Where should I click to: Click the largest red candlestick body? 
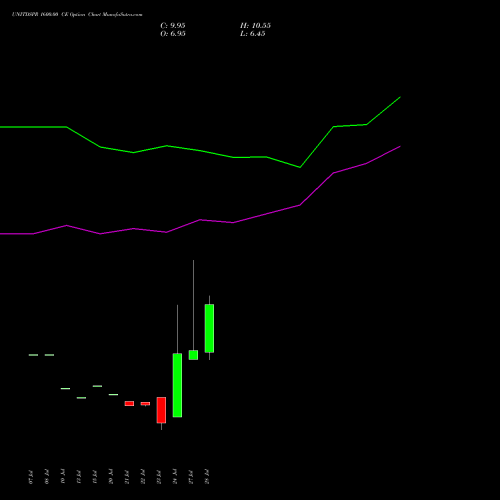(x=161, y=410)
